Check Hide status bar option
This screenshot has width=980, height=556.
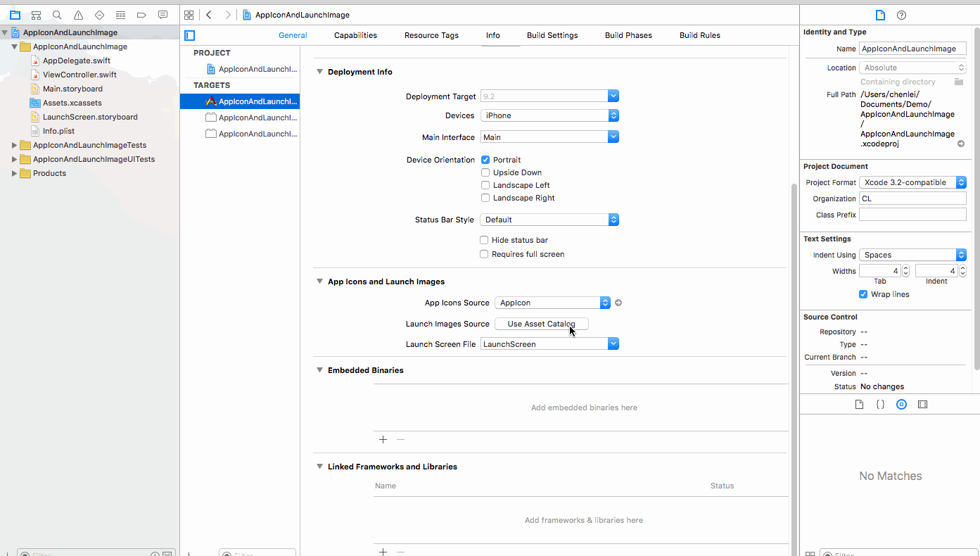click(484, 240)
